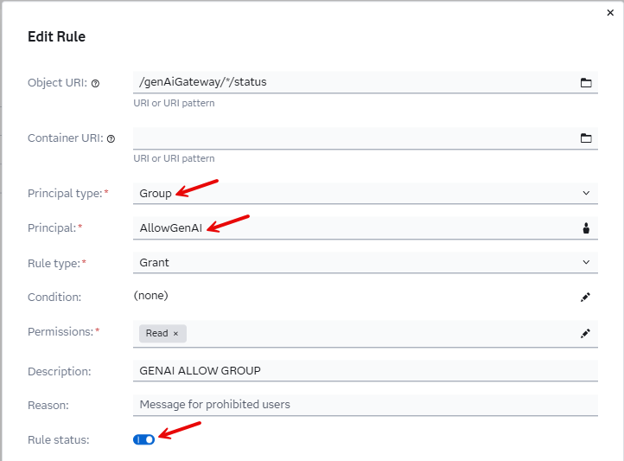Click the Description input field
The height and width of the screenshot is (461, 624).
pos(365,371)
